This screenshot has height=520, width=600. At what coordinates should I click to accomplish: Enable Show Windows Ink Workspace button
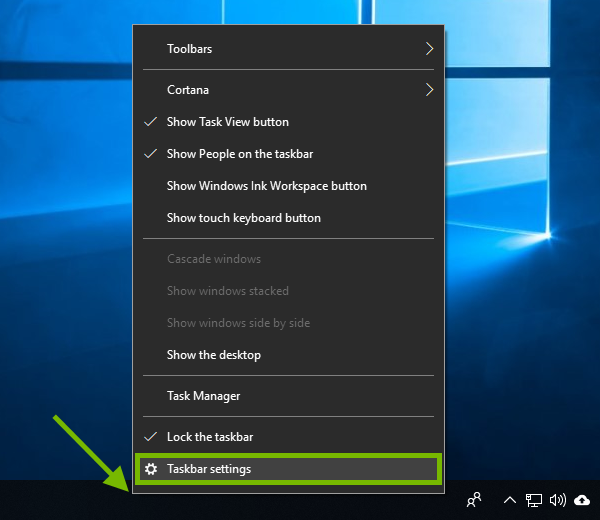[289, 186]
